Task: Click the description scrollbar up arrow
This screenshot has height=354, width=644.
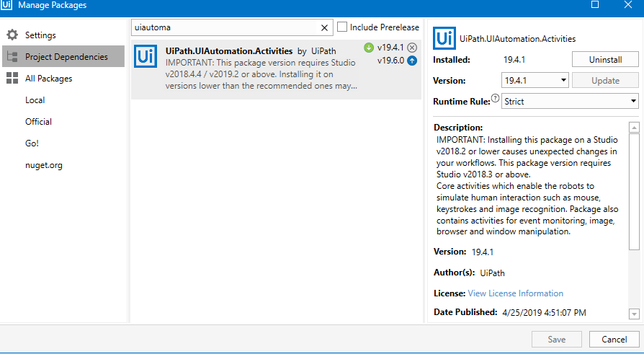Action: [634, 128]
